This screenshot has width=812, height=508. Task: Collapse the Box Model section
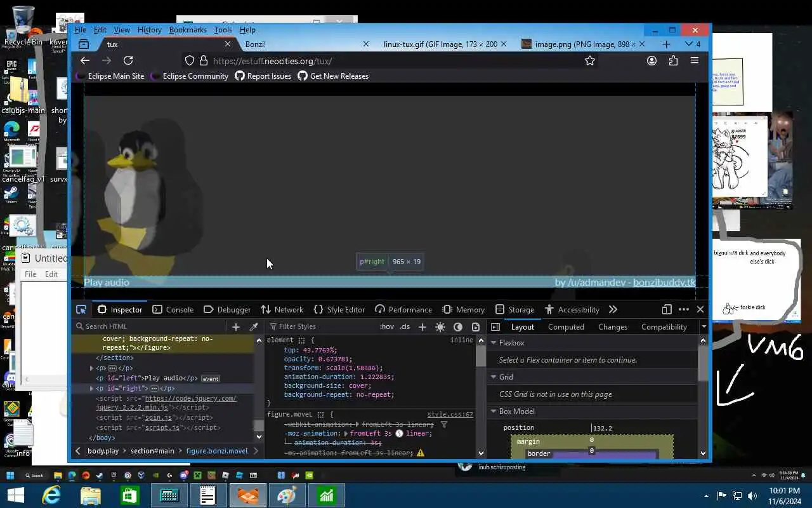493,411
